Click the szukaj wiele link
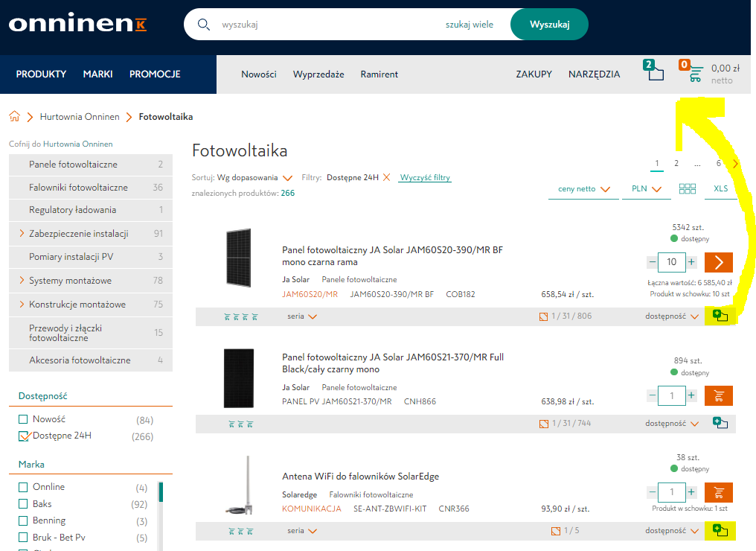Viewport: 756px width, 551px height. (x=469, y=25)
